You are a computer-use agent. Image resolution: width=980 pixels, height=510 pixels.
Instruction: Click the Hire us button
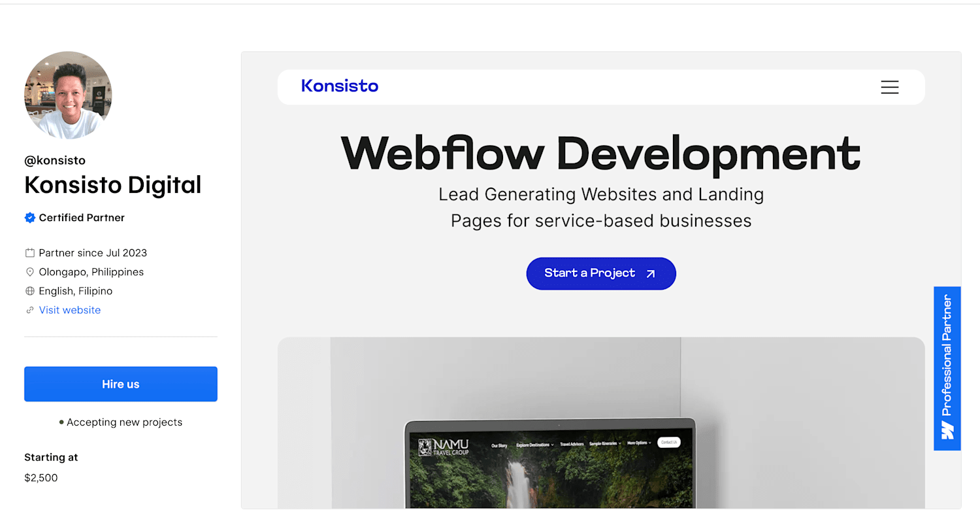coord(121,384)
